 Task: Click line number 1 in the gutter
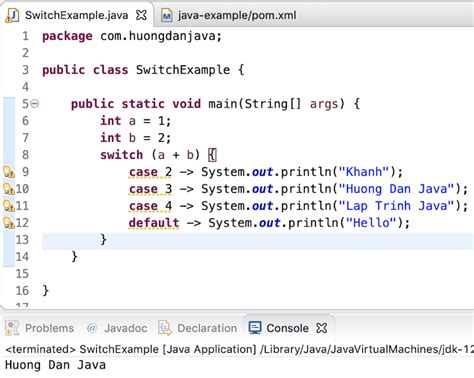click(25, 36)
